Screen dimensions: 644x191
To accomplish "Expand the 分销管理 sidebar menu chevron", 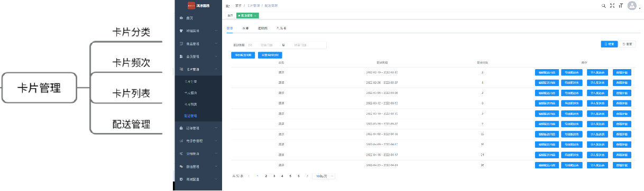I will (216, 154).
